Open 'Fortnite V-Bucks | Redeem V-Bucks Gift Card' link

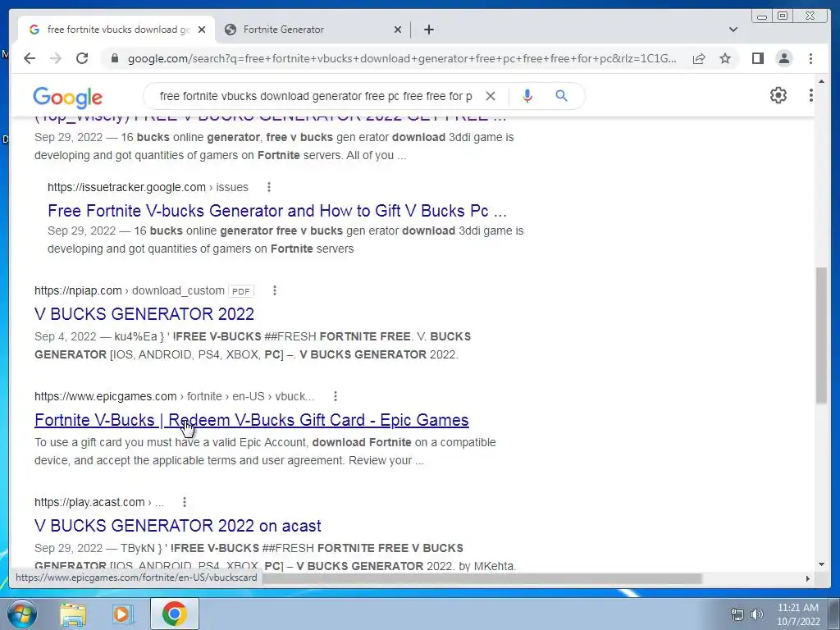point(251,420)
